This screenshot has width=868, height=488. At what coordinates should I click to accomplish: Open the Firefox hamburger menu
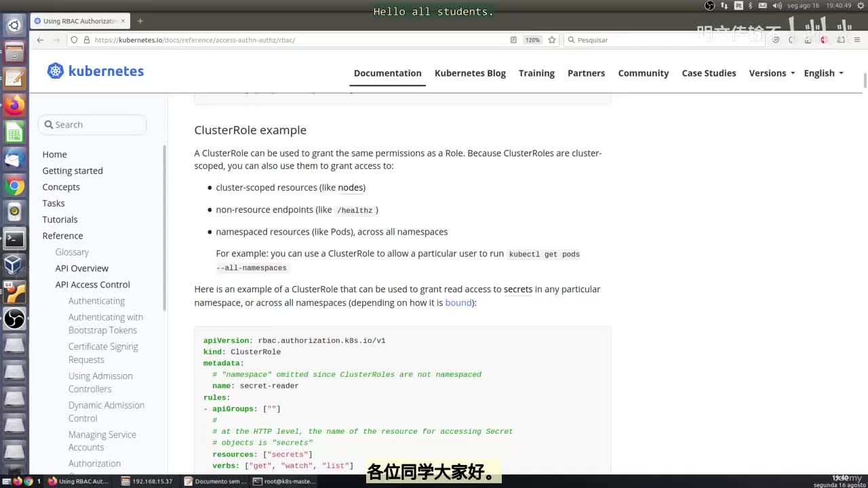coord(856,40)
